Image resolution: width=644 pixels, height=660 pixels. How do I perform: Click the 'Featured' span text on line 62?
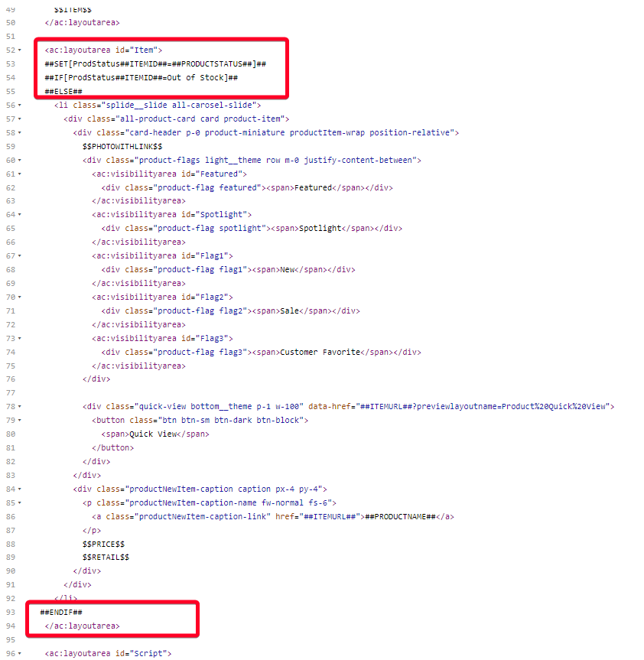pyautogui.click(x=313, y=187)
